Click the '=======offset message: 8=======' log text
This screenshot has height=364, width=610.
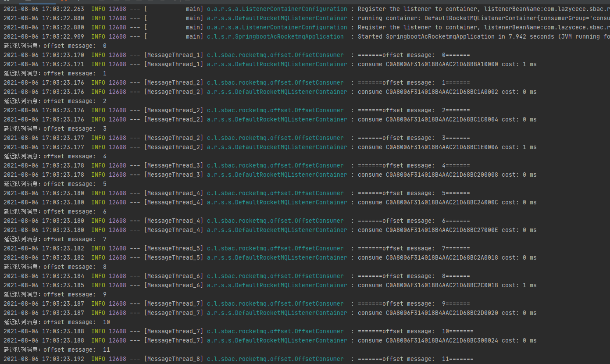click(414, 276)
